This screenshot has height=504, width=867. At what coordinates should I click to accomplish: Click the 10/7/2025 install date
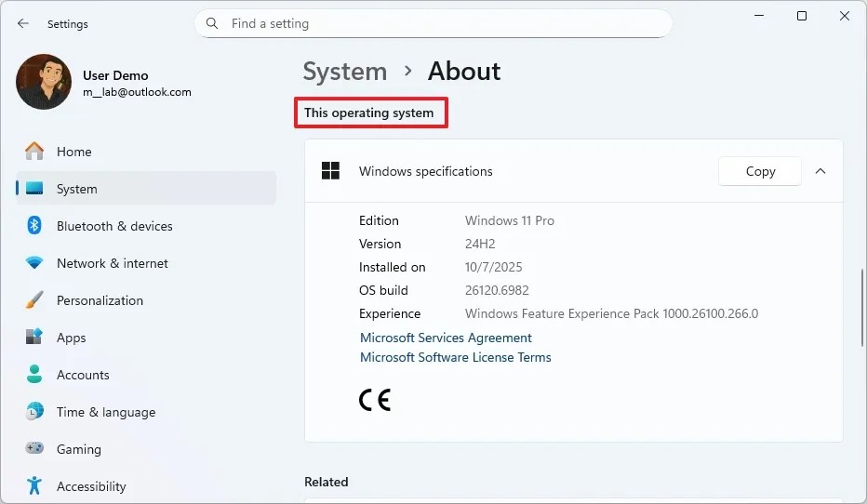click(493, 267)
